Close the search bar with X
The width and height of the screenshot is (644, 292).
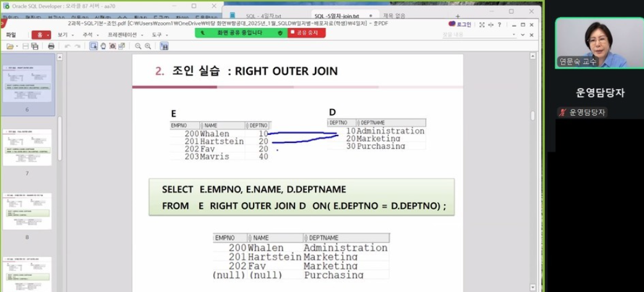[531, 35]
